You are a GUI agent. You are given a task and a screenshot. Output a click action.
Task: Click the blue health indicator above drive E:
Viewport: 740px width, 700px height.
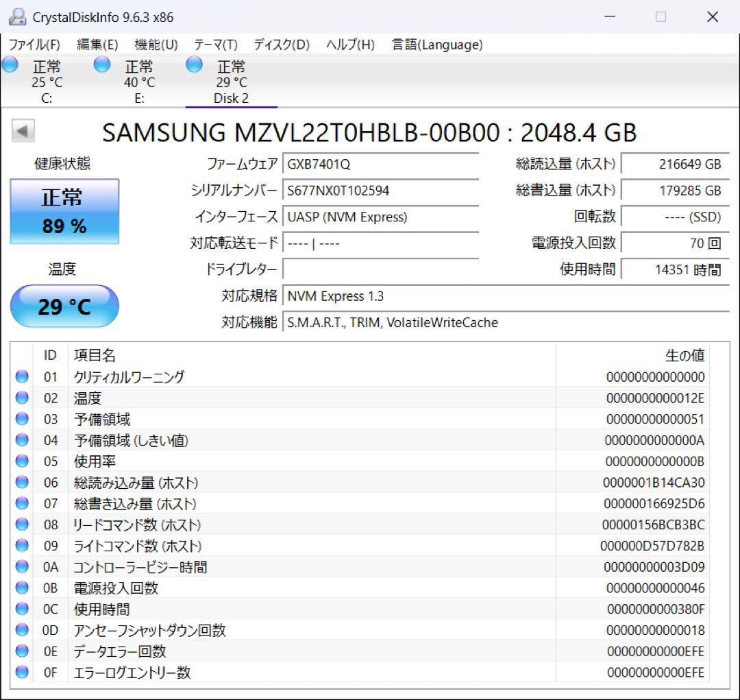[x=101, y=64]
